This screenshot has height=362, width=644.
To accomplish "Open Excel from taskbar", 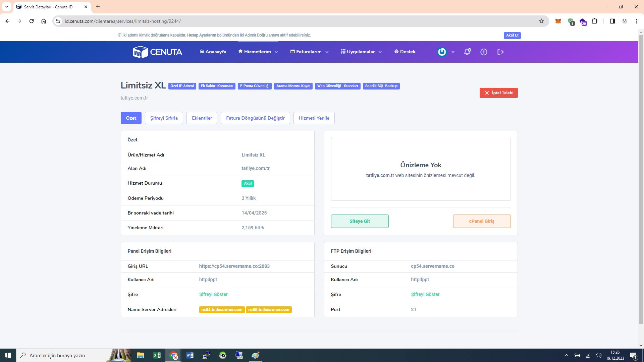I will [x=157, y=355].
